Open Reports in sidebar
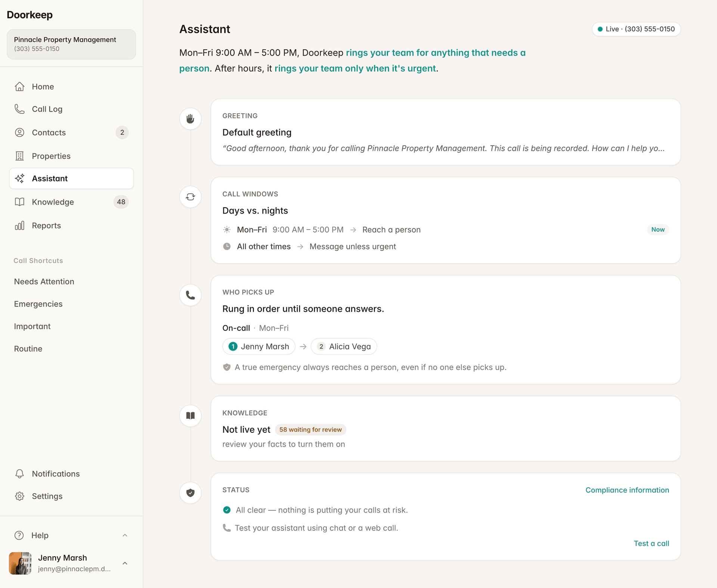The height and width of the screenshot is (588, 717). coord(71,225)
